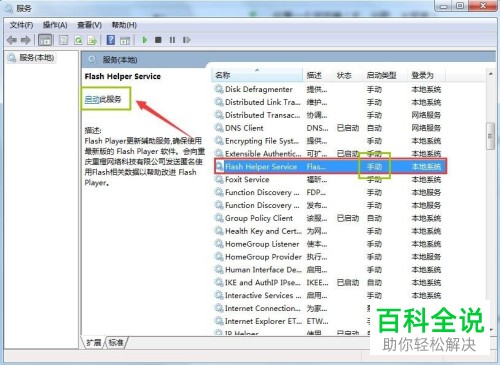Click the 服务 window title bar icon

pos(10,8)
